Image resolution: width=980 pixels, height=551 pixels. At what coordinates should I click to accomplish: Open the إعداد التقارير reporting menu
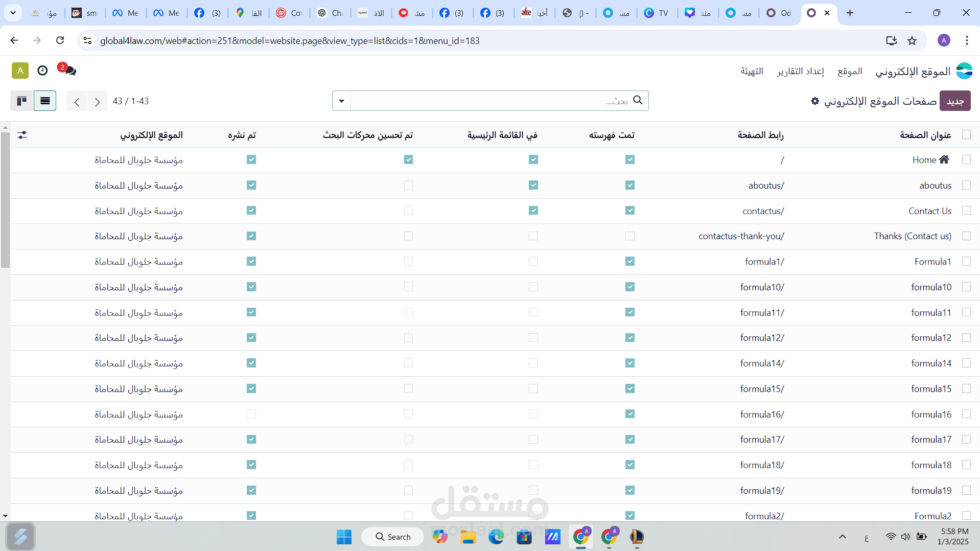(x=801, y=71)
